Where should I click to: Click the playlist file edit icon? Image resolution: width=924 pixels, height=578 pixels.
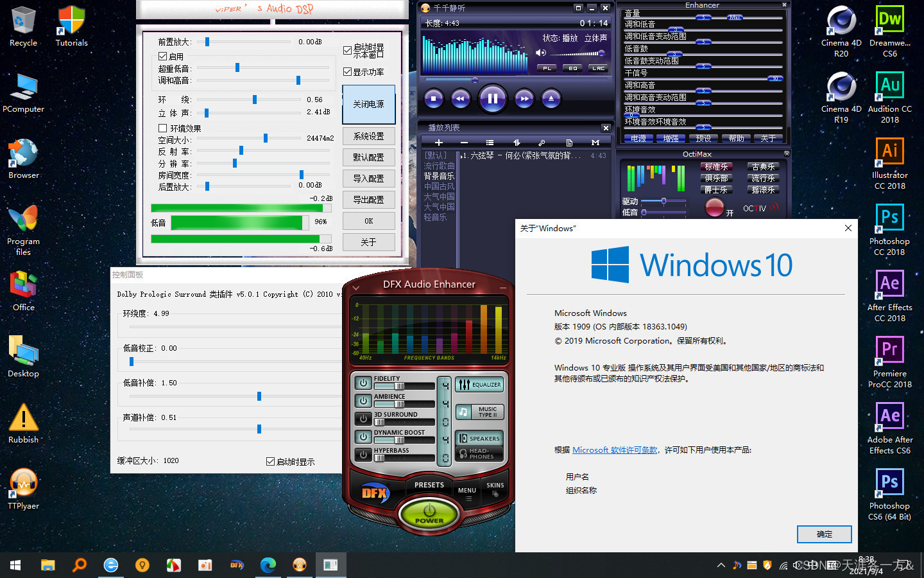569,143
